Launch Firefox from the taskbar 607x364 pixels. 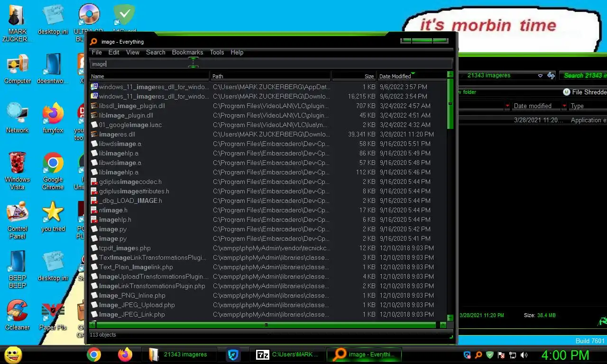point(125,355)
